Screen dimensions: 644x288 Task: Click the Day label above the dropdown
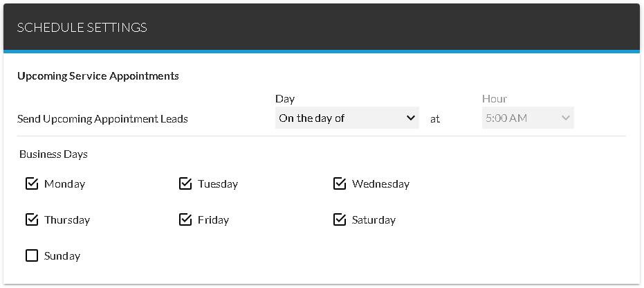click(x=285, y=99)
